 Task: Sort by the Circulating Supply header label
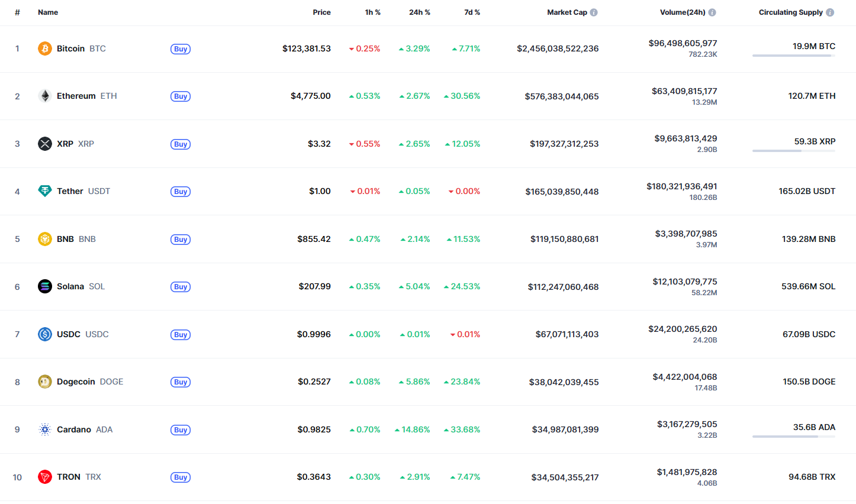(x=791, y=12)
